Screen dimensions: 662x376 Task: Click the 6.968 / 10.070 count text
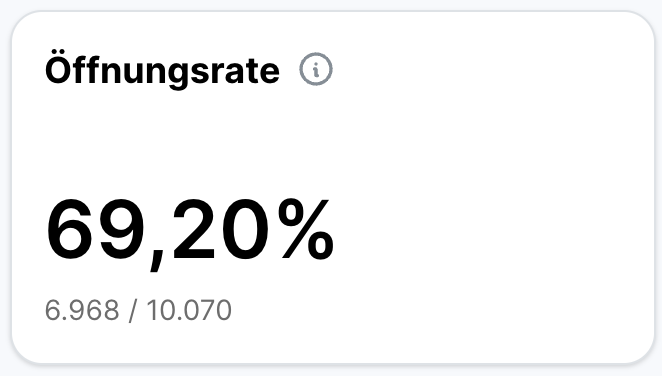click(138, 310)
